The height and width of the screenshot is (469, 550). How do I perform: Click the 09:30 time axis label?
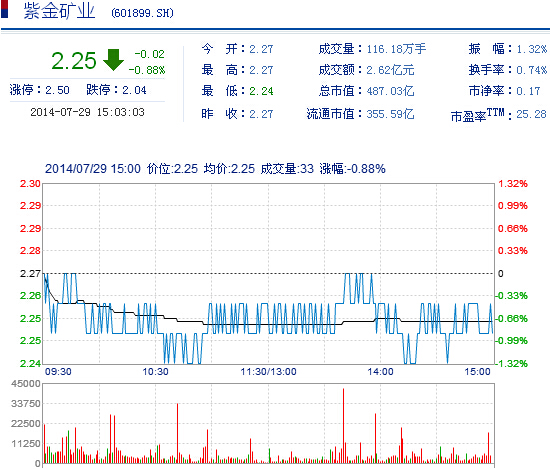click(58, 372)
